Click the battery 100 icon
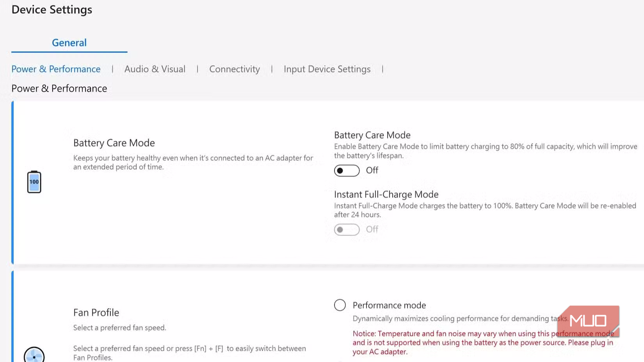Screen dimensions: 644x362 pyautogui.click(x=34, y=182)
